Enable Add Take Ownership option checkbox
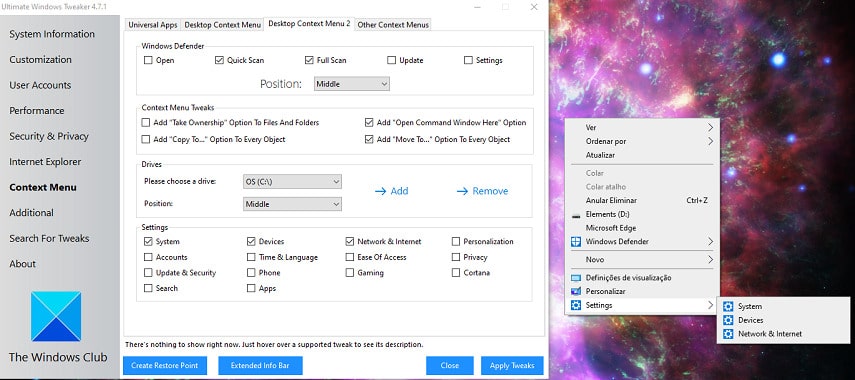The width and height of the screenshot is (855, 380). (x=146, y=123)
